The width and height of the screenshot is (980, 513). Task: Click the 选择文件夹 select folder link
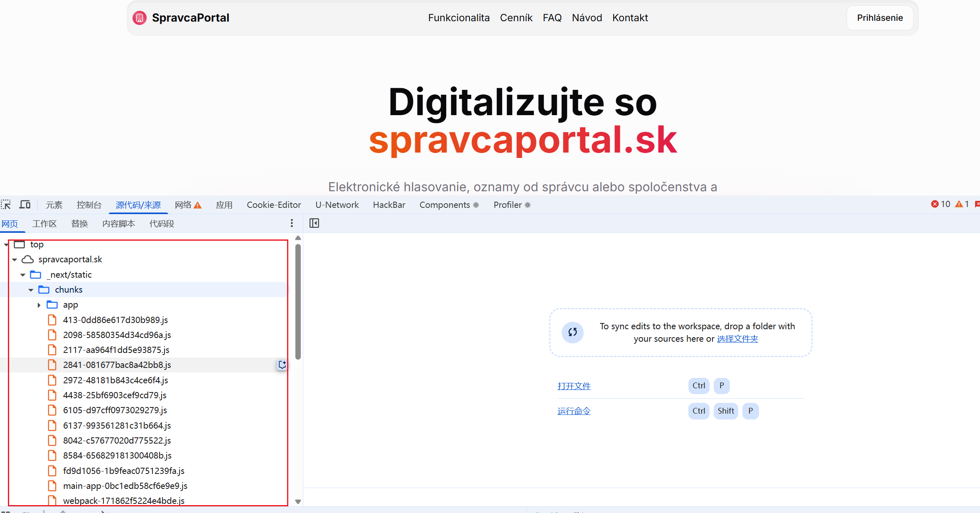(x=737, y=339)
